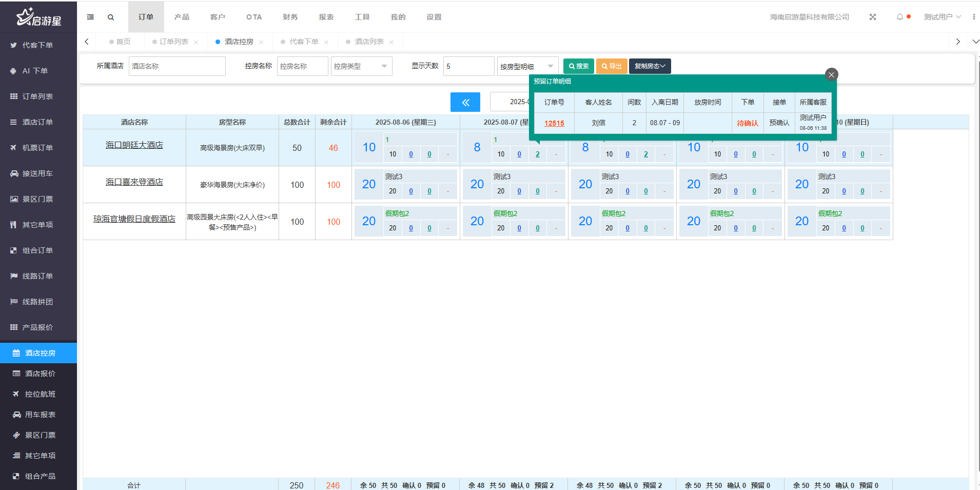Expand the 复制房态 dropdown button

click(x=650, y=66)
